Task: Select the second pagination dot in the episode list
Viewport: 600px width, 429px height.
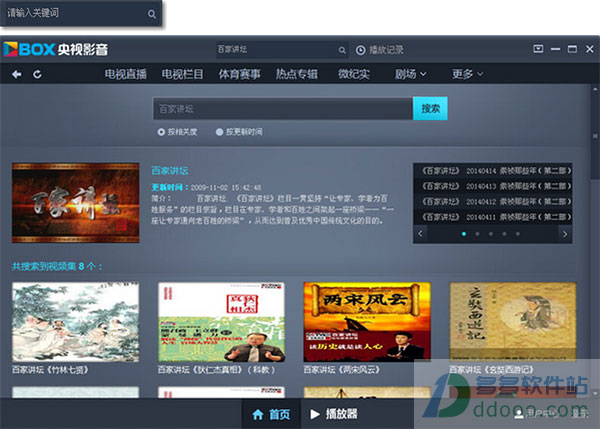Action: point(477,234)
